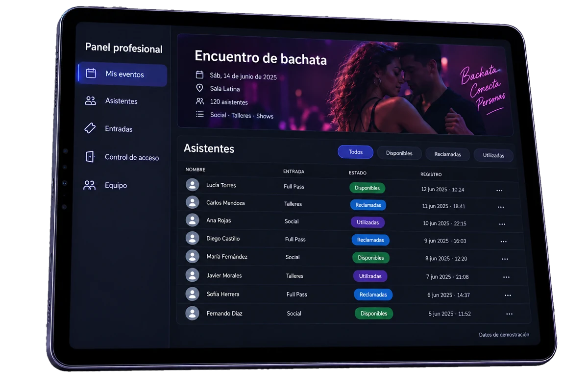Screen dimensions: 588x392
Task: Open more options for Sofía Herrera
Action: (x=508, y=295)
